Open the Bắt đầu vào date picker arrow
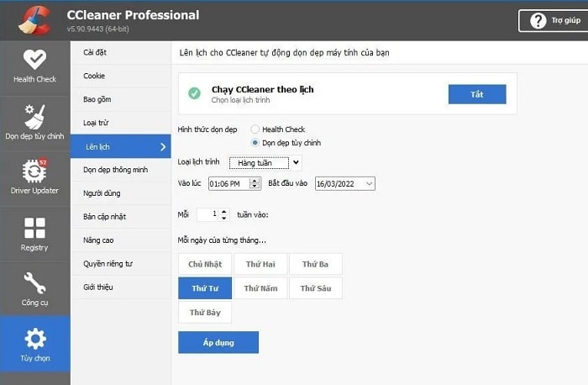Image resolution: width=588 pixels, height=385 pixels. 369,183
